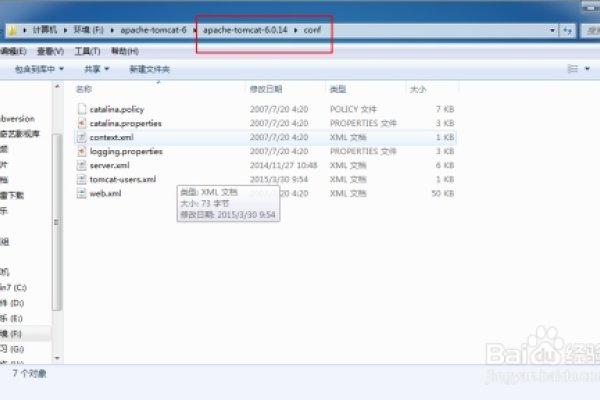Click the 50 KB size of web.xml

point(443,193)
